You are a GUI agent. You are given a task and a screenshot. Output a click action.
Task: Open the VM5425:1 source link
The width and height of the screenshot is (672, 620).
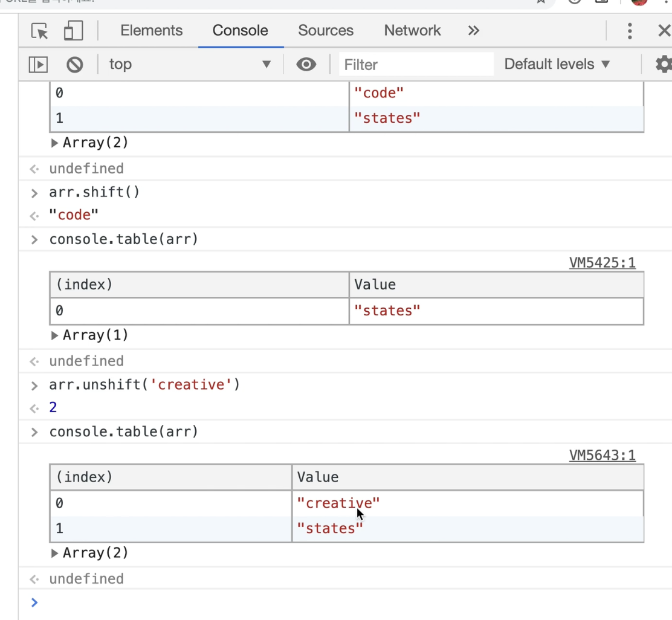[x=602, y=263]
